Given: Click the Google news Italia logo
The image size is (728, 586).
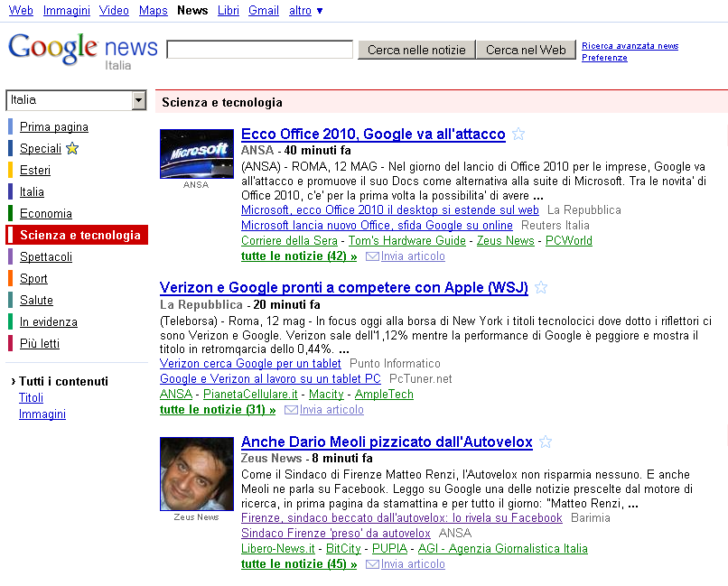Looking at the screenshot, I should 83,51.
